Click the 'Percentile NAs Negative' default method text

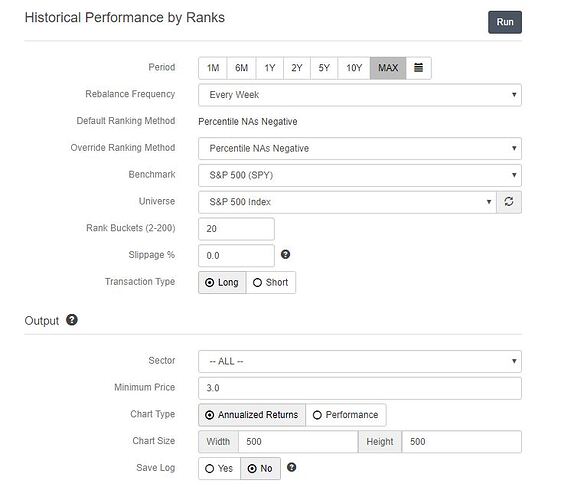click(x=247, y=122)
